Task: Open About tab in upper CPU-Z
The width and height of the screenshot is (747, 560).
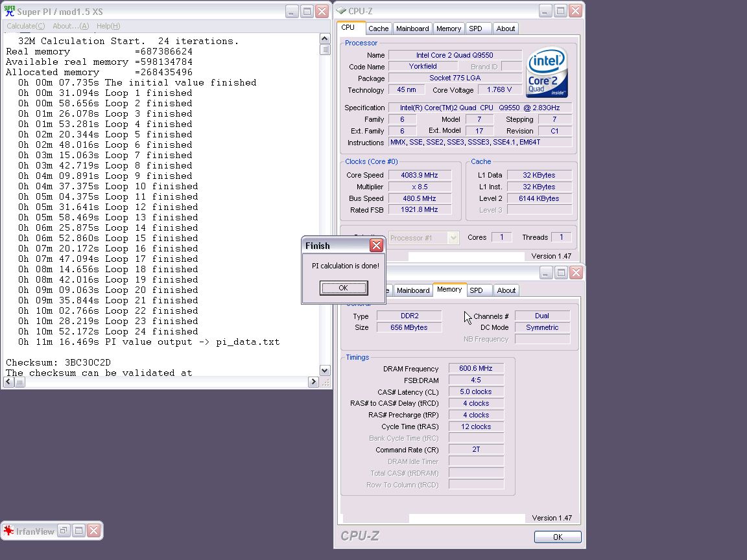Action: (506, 29)
